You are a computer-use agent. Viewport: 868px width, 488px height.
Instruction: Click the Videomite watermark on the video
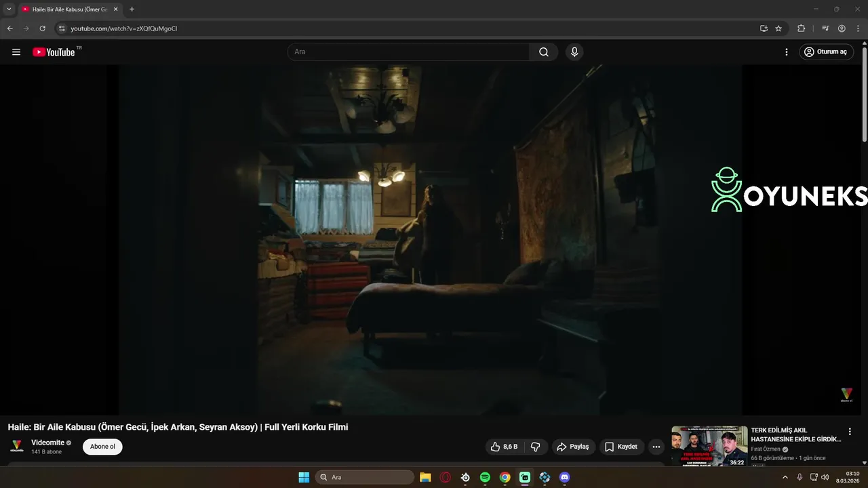coord(846,395)
